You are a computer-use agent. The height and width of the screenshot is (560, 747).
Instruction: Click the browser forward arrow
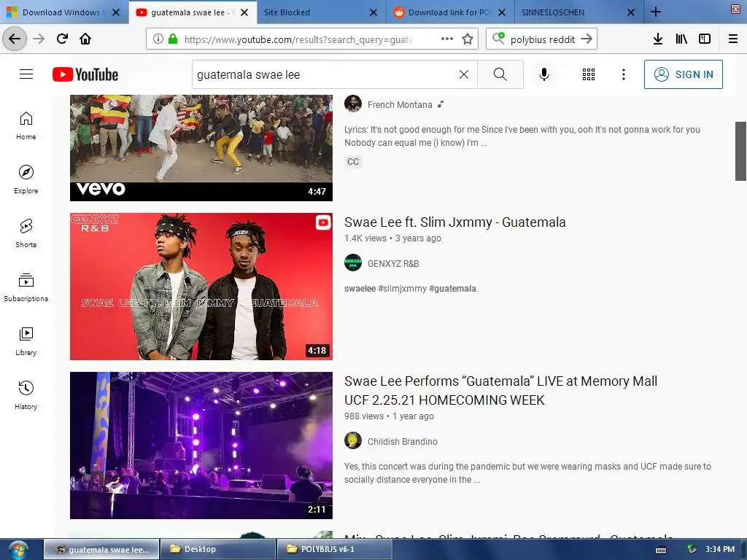pyautogui.click(x=39, y=39)
